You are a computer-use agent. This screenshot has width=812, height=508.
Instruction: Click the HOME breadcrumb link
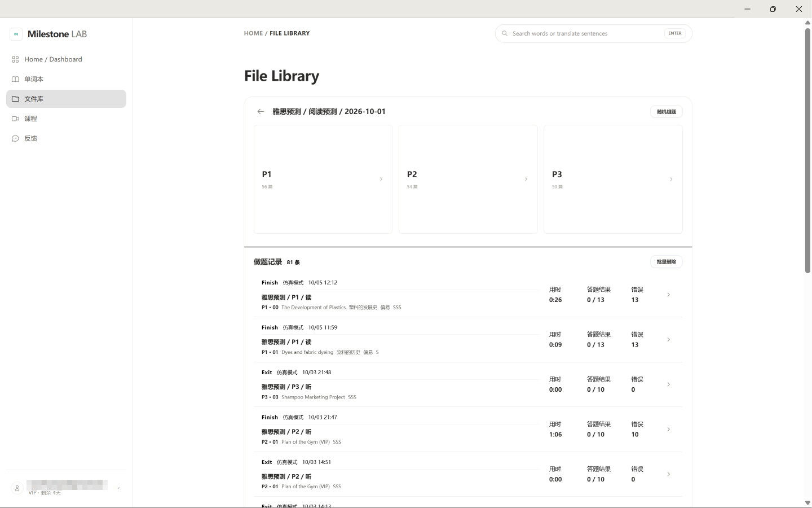[253, 33]
